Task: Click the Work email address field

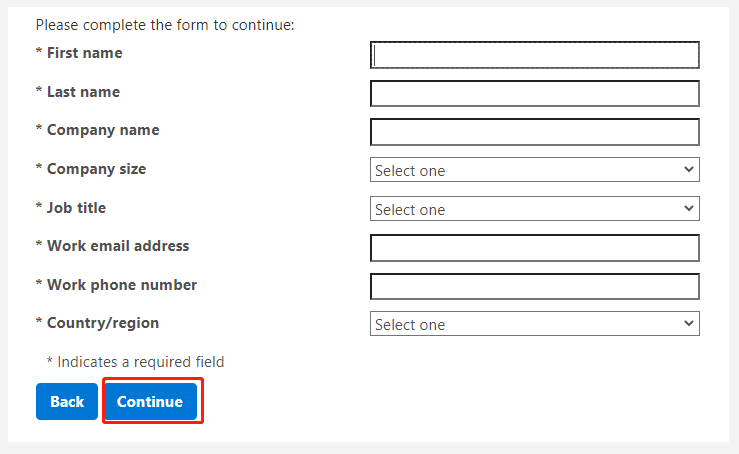Action: coord(534,248)
